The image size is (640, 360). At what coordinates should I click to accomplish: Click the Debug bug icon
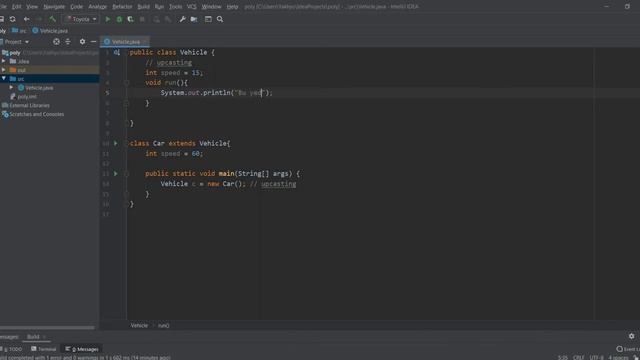pos(119,19)
